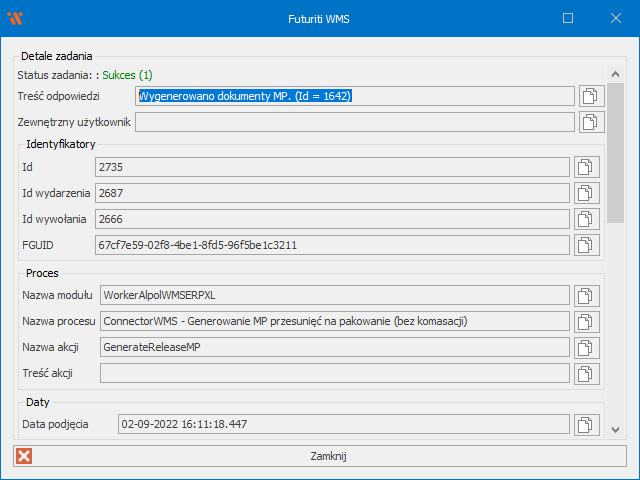The height and width of the screenshot is (480, 640).
Task: Copy the Zewnętrzny użytkownik field
Action: [592, 122]
